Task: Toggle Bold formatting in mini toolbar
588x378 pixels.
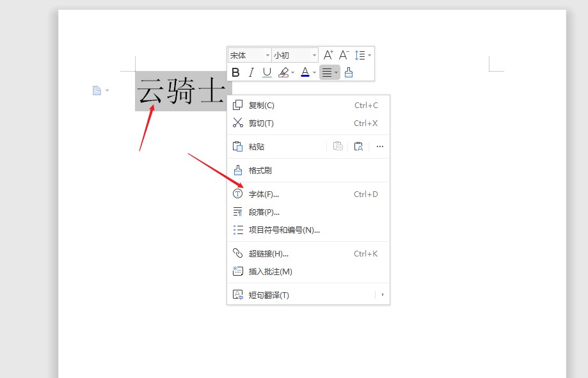Action: (235, 72)
